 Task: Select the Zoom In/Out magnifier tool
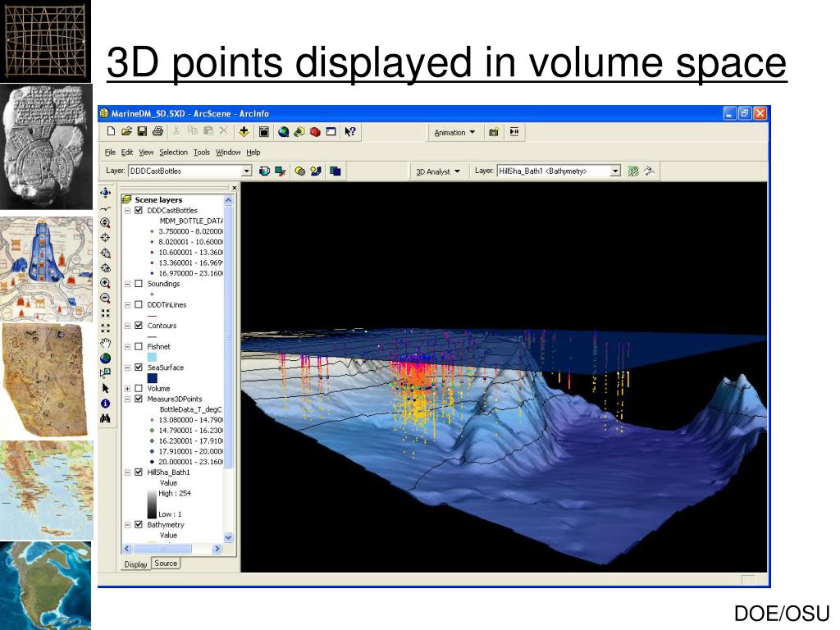(106, 223)
